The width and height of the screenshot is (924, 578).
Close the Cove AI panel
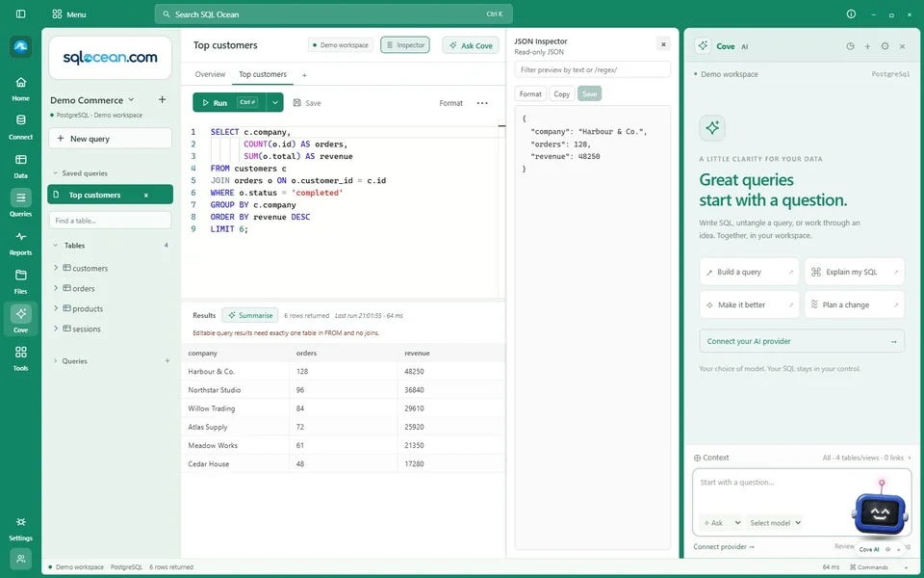click(902, 46)
